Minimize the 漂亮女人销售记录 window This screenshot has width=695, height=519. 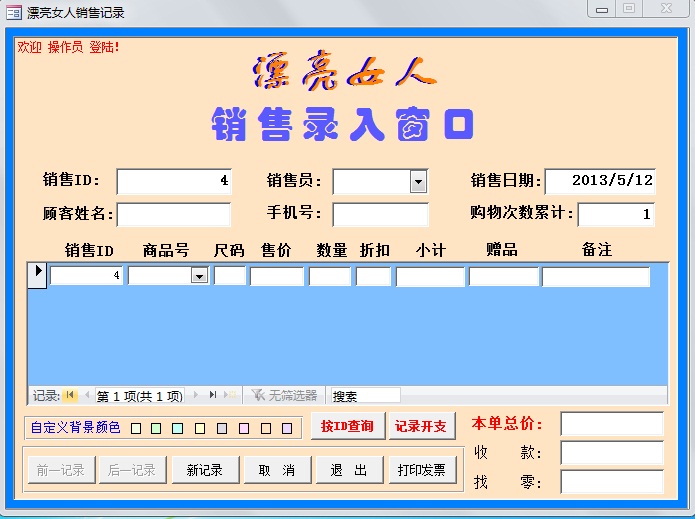[x=601, y=9]
